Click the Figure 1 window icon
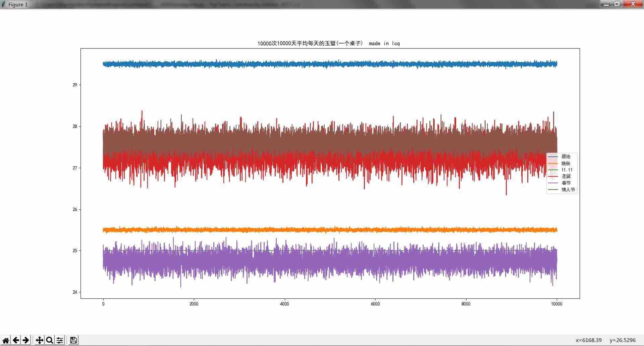This screenshot has width=644, height=346. coord(3,4)
